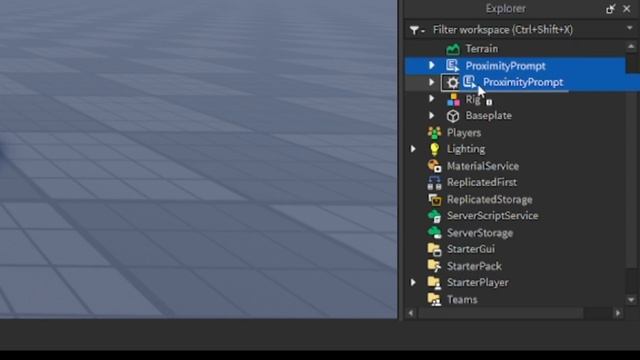
Task: Select StarterPlayer in Explorer
Action: point(478,282)
